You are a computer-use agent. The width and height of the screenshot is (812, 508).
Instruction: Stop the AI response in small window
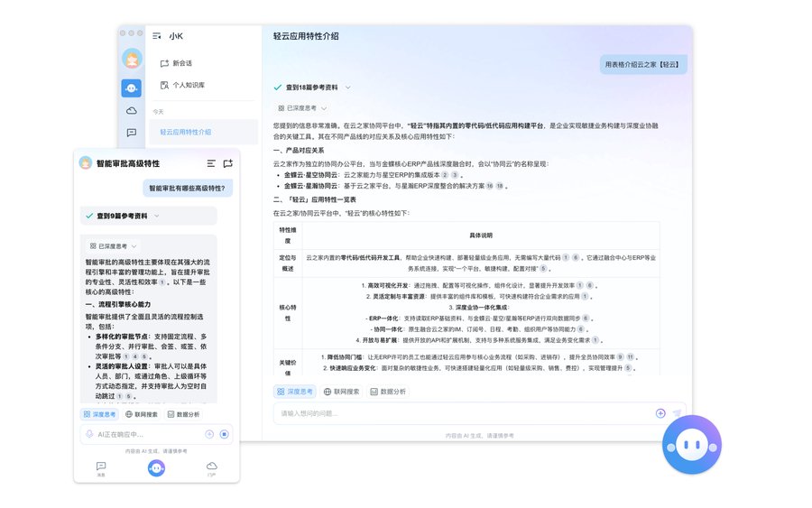(225, 434)
